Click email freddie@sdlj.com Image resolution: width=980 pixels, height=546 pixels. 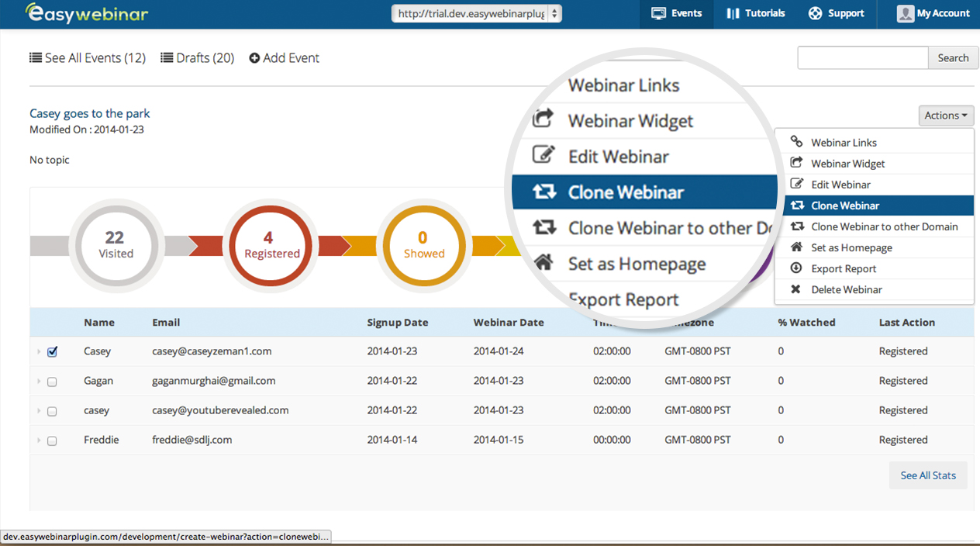[192, 440]
